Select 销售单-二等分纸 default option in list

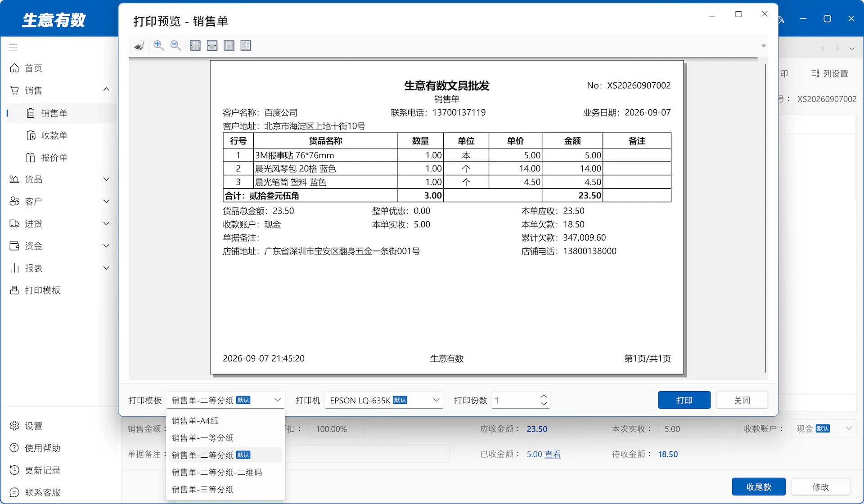(x=225, y=455)
